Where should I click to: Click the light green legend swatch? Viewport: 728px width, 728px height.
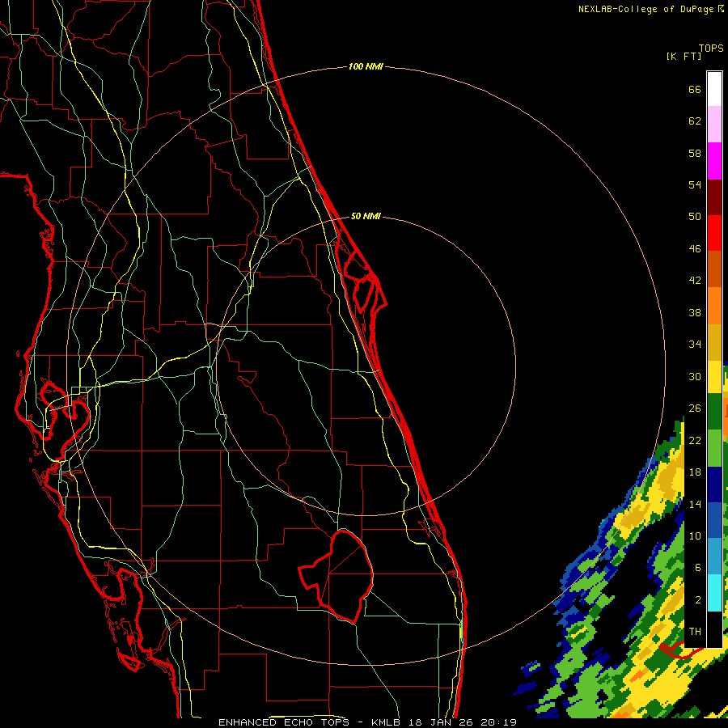pyautogui.click(x=714, y=448)
